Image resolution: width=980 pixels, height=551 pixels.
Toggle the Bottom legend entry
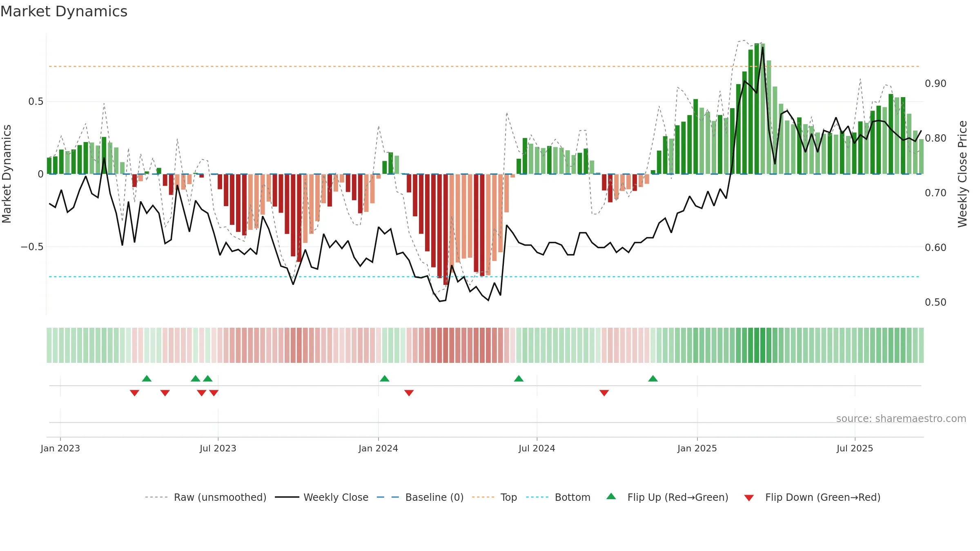click(x=558, y=497)
